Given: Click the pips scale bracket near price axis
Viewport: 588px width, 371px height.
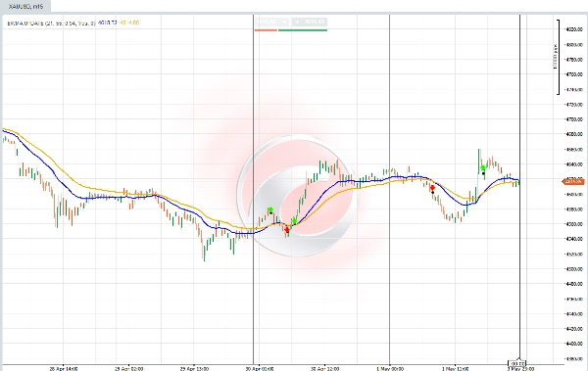Looking at the screenshot, I should (x=557, y=57).
